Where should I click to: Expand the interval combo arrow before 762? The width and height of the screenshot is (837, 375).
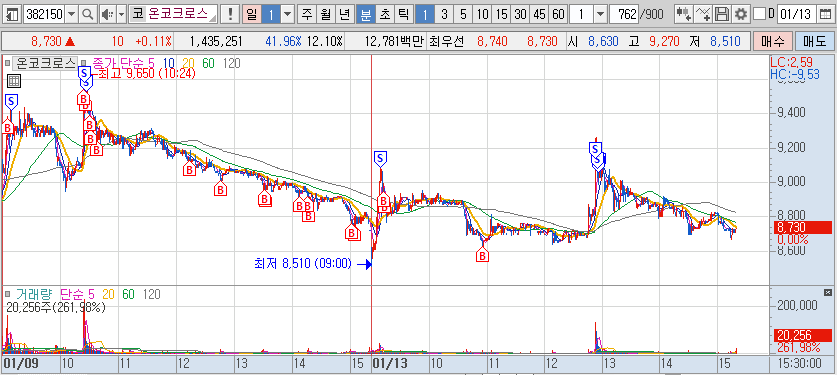point(601,14)
